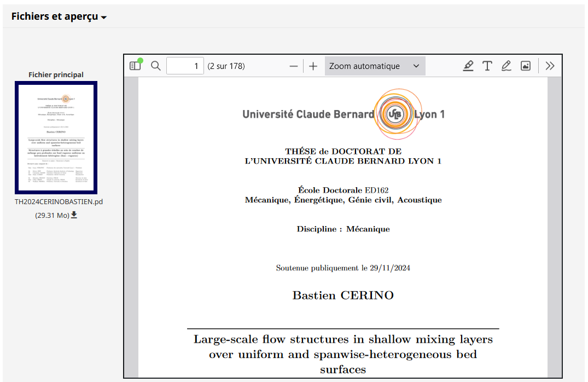Toggle the PDF viewer sidebar
The width and height of the screenshot is (588, 382).
point(135,66)
